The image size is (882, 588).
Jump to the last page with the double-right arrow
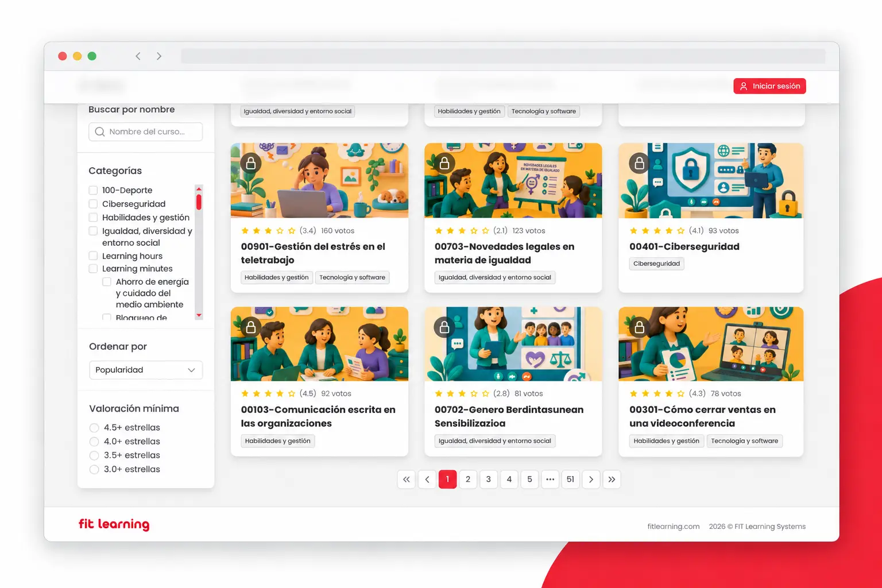[612, 479]
